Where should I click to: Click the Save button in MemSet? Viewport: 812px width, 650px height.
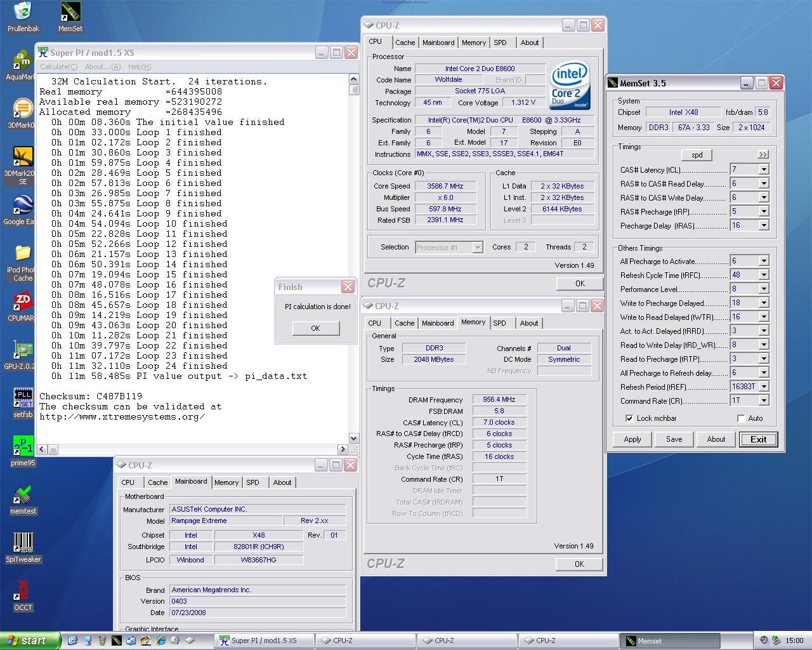(674, 439)
